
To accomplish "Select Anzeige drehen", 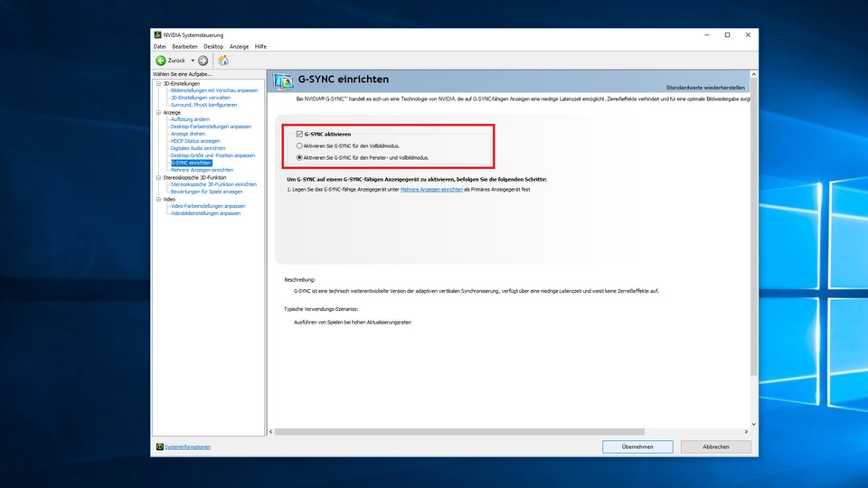I will tap(188, 134).
